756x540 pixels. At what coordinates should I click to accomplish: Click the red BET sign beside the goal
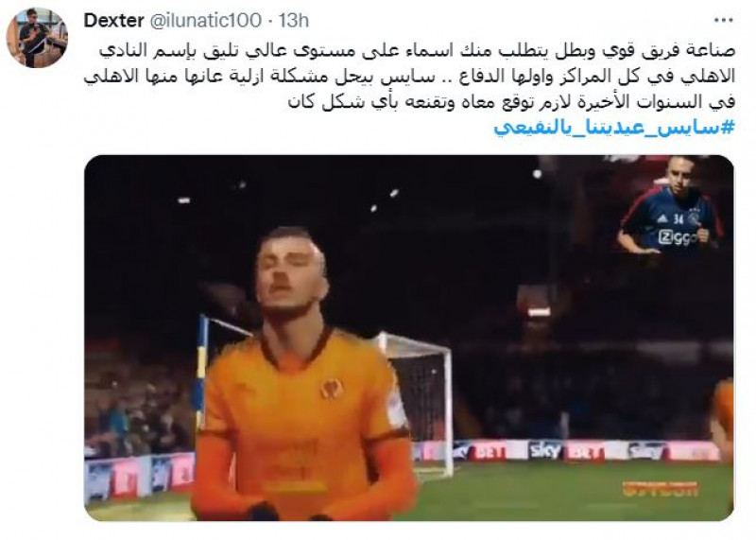[488, 452]
